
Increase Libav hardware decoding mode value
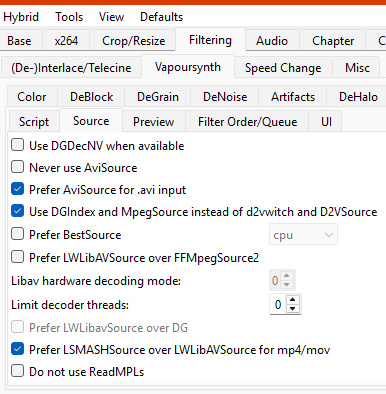(287, 276)
